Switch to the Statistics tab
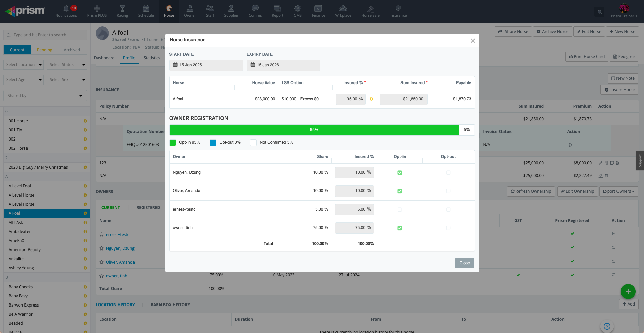Image resolution: width=644 pixels, height=333 pixels. click(x=152, y=58)
